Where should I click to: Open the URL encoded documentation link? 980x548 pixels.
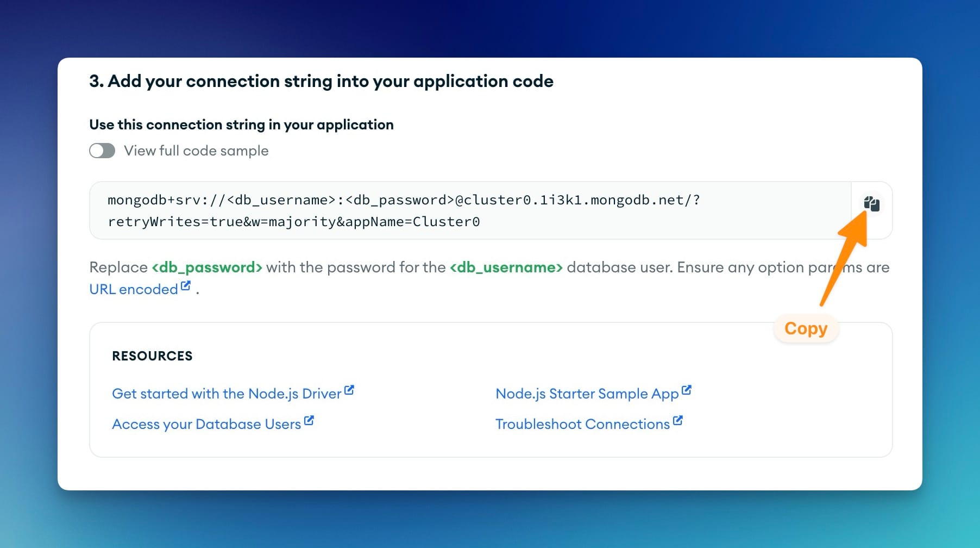(132, 289)
